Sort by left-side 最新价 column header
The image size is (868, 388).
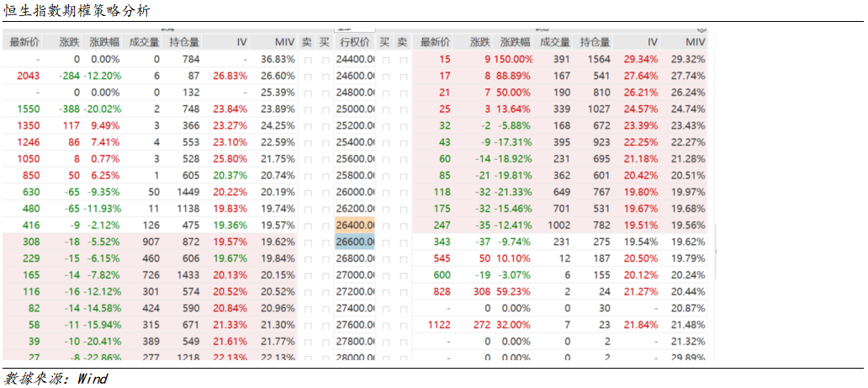tap(23, 42)
